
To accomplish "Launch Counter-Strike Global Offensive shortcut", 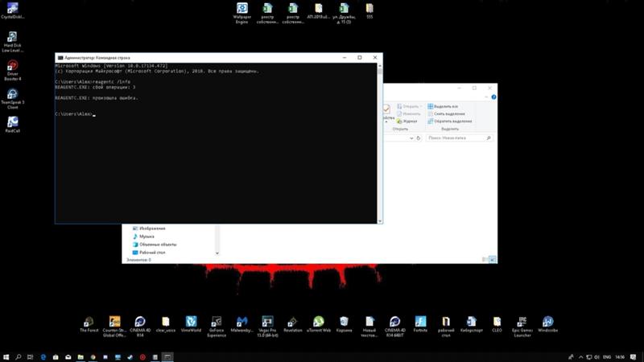I will pyautogui.click(x=114, y=327).
